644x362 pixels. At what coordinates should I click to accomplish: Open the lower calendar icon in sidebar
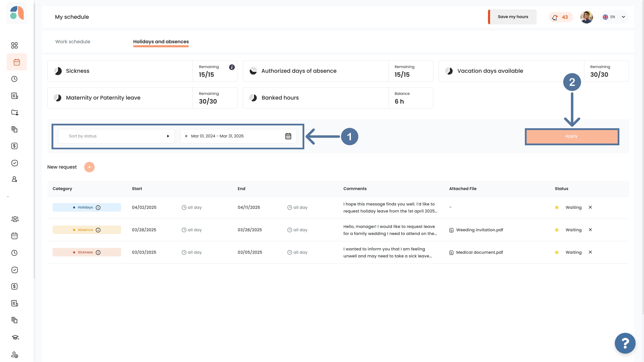pos(14,236)
